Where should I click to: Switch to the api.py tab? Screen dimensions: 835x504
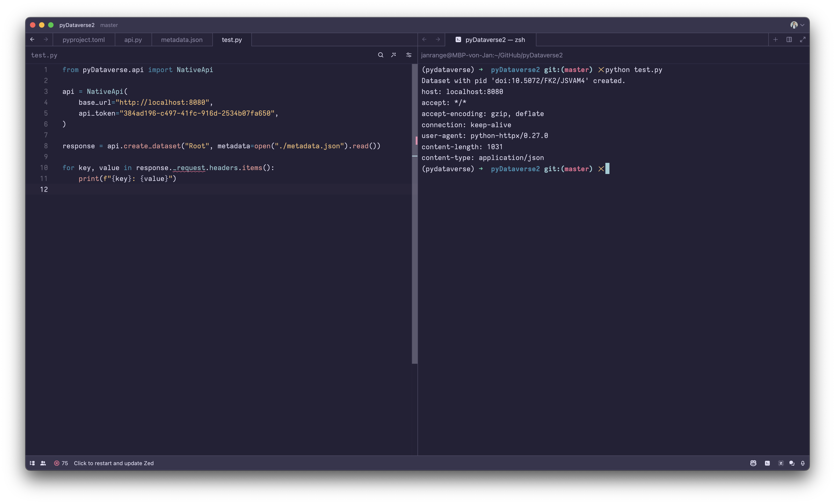click(x=133, y=40)
